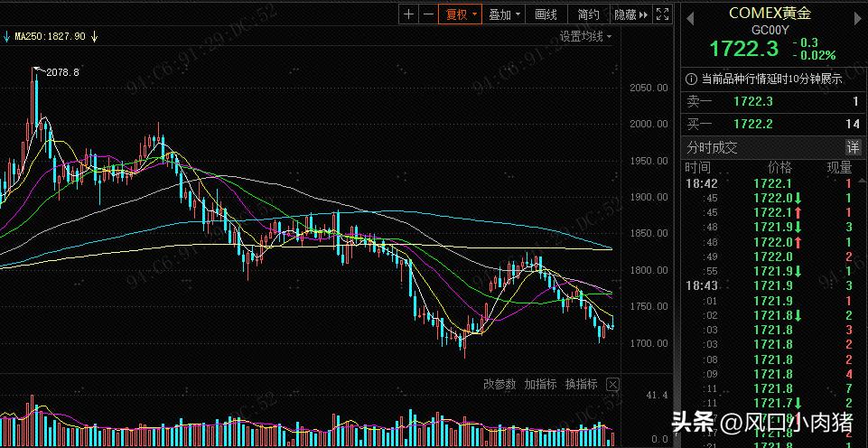Switch to 简约 simple view
The width and height of the screenshot is (868, 448).
tap(588, 15)
